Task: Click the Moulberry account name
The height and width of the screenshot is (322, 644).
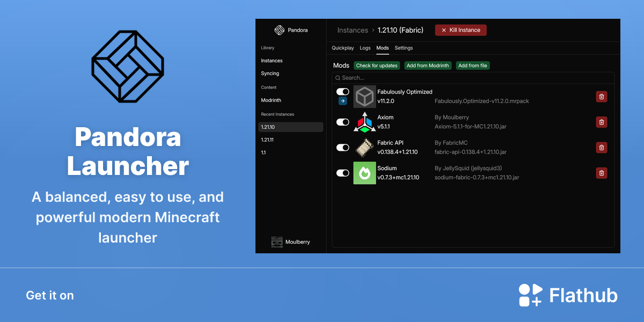Action: click(x=298, y=242)
